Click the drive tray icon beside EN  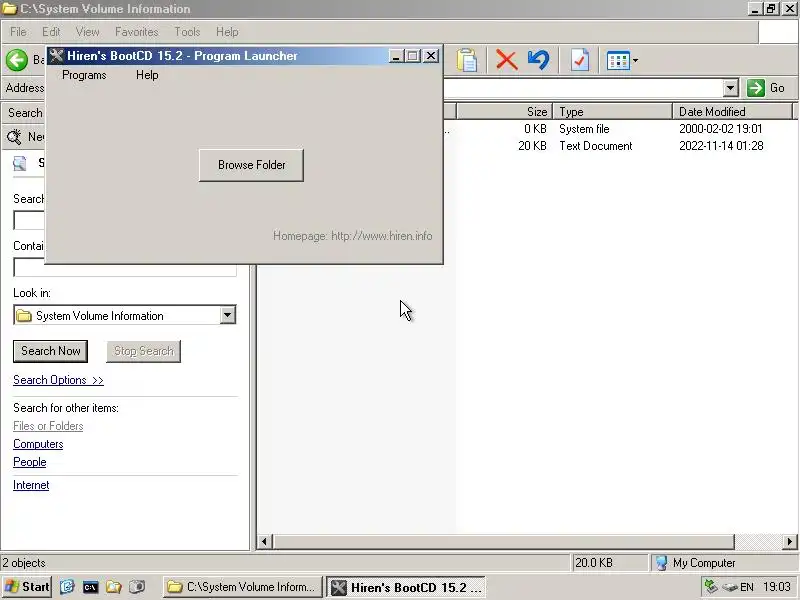[730, 588]
